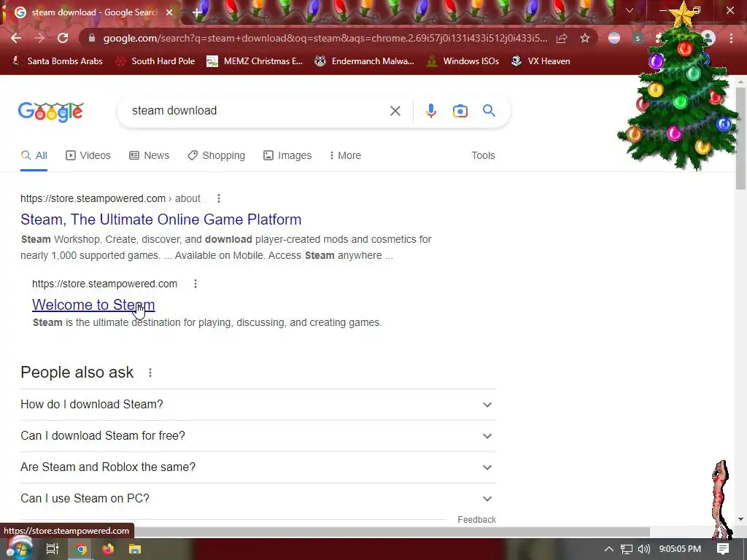Search by image with camera icon
Screen dimensions: 747x560
tap(460, 111)
